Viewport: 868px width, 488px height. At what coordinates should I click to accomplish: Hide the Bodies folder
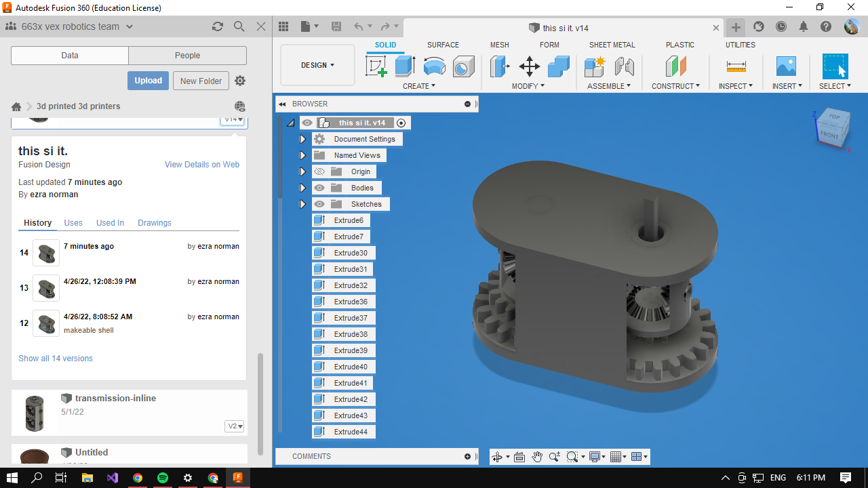(x=319, y=188)
